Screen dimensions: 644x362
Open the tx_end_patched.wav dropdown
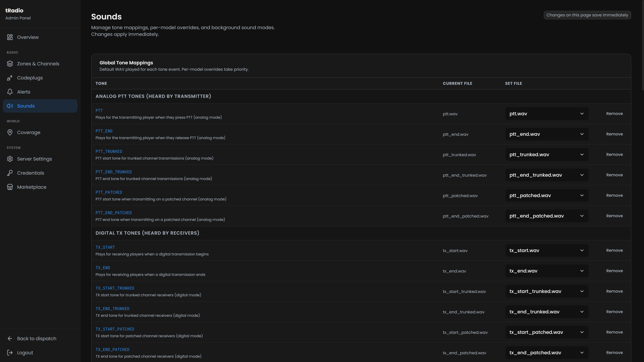pyautogui.click(x=547, y=353)
